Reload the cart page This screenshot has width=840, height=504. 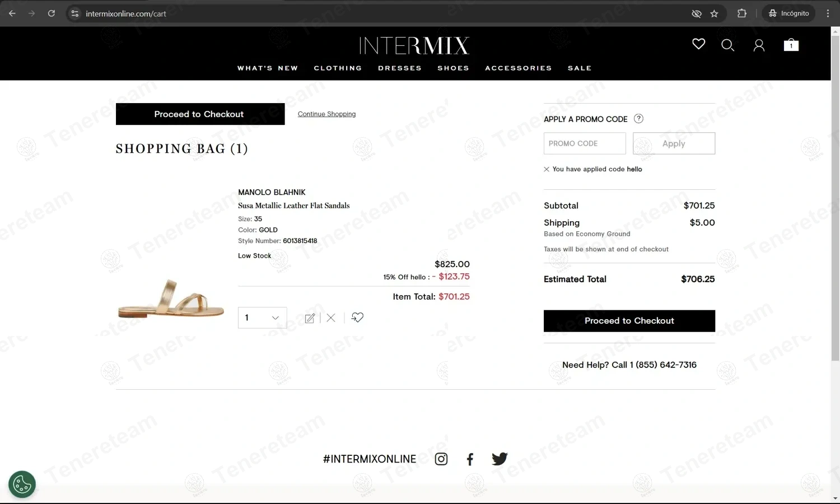coord(51,13)
